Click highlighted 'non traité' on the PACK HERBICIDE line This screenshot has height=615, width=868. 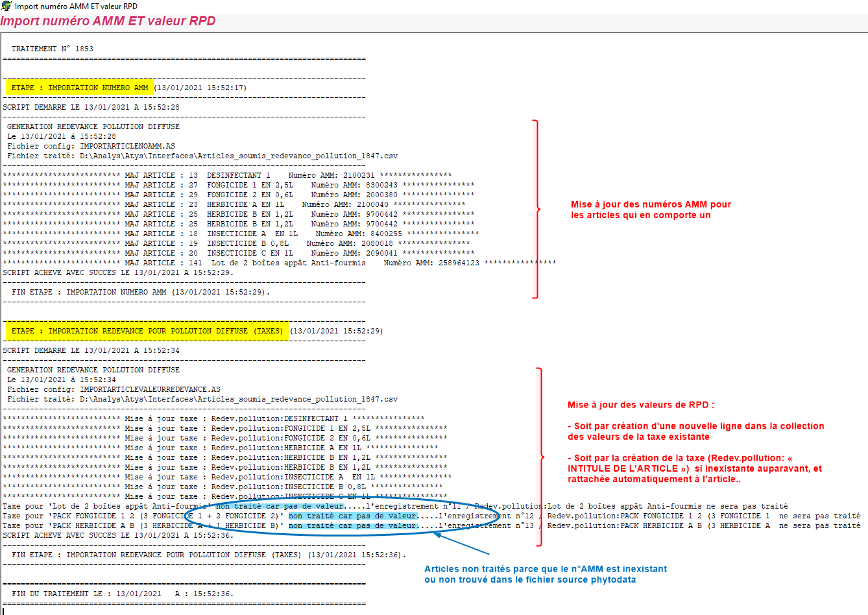[x=352, y=526]
